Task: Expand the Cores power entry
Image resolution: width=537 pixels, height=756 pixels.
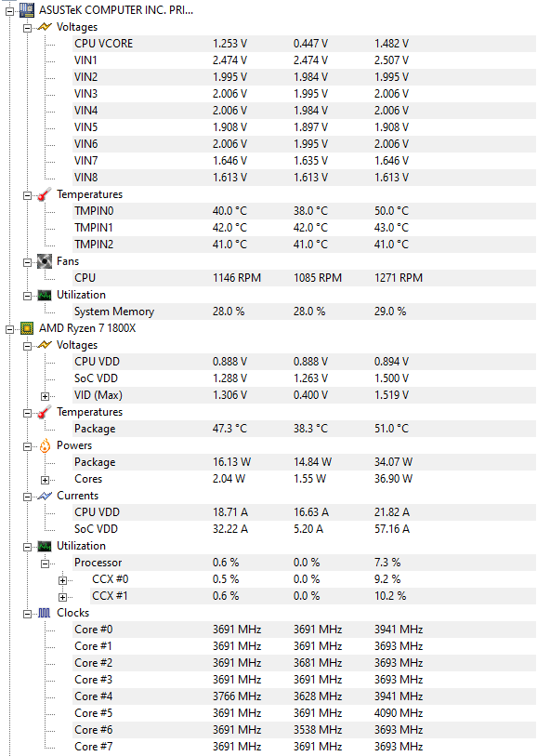Action: pos(45,480)
